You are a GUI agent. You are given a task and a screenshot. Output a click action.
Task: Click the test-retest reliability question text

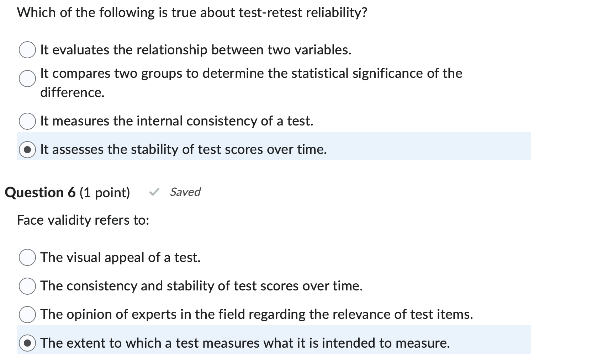coord(192,12)
